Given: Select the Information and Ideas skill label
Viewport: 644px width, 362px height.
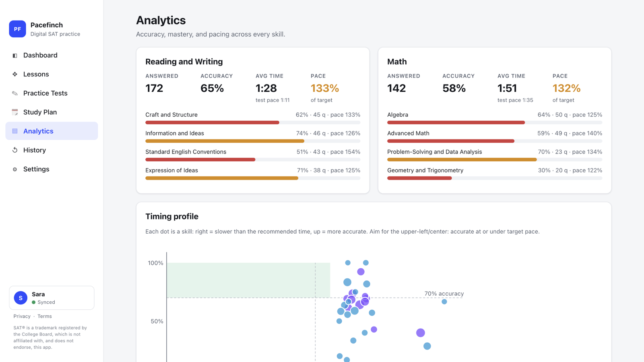Looking at the screenshot, I should (x=175, y=133).
